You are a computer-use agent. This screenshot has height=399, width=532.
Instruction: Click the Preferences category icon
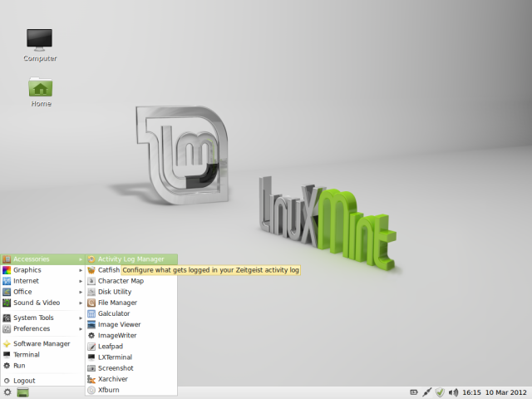point(7,329)
